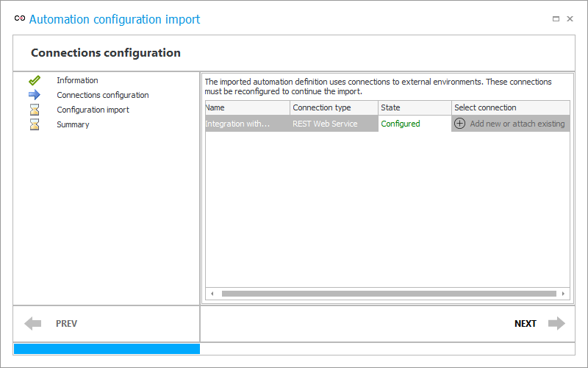Open Add new or attach existing selector
This screenshot has height=368, width=588.
[510, 124]
